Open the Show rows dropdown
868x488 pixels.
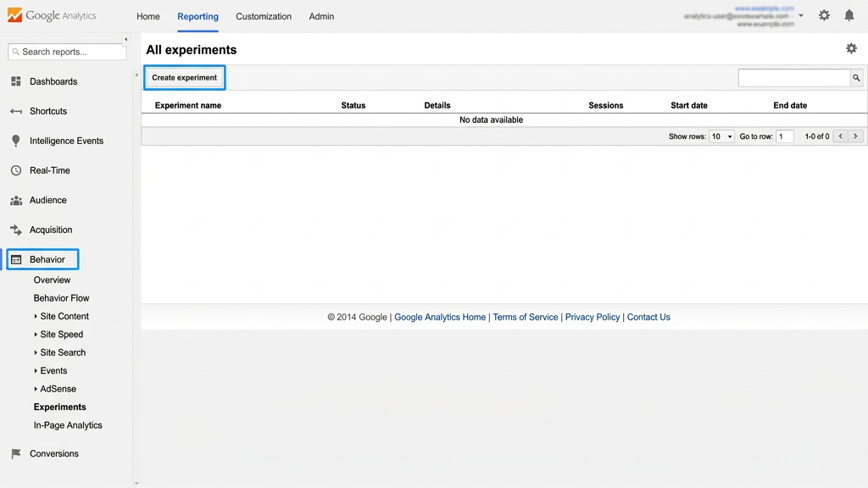[721, 136]
